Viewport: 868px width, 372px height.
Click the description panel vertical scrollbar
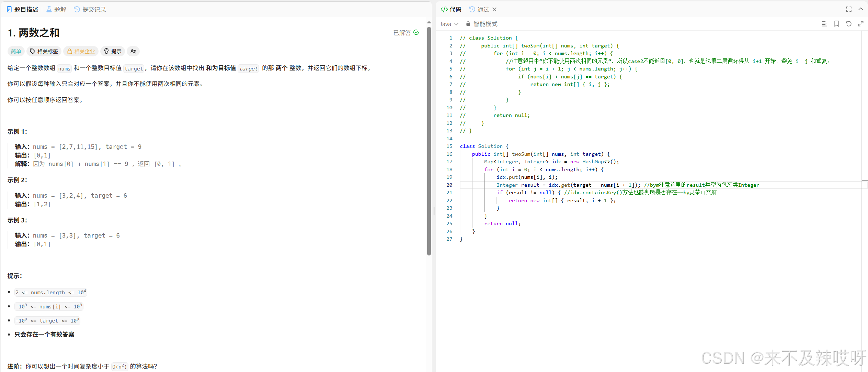pos(429,141)
